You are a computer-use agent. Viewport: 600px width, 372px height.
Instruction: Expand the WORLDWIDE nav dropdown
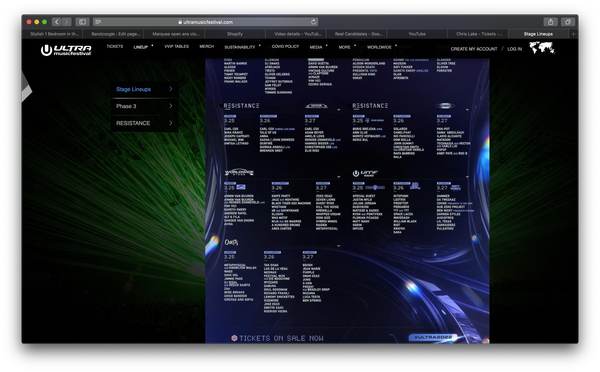coord(382,47)
